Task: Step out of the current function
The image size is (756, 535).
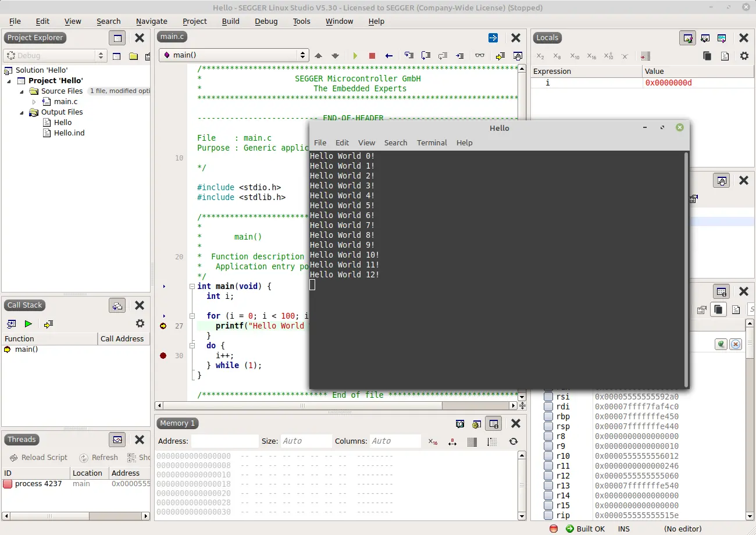Action: pyautogui.click(x=443, y=55)
